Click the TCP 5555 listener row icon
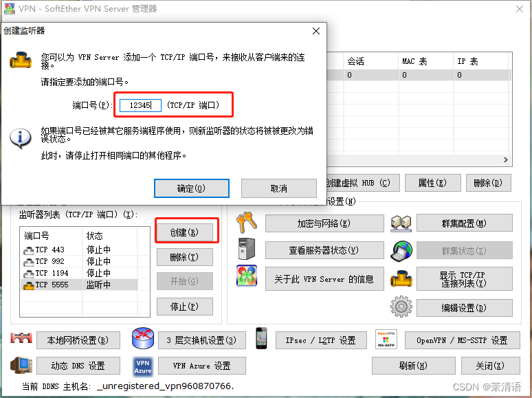The height and width of the screenshot is (398, 532). [x=28, y=285]
